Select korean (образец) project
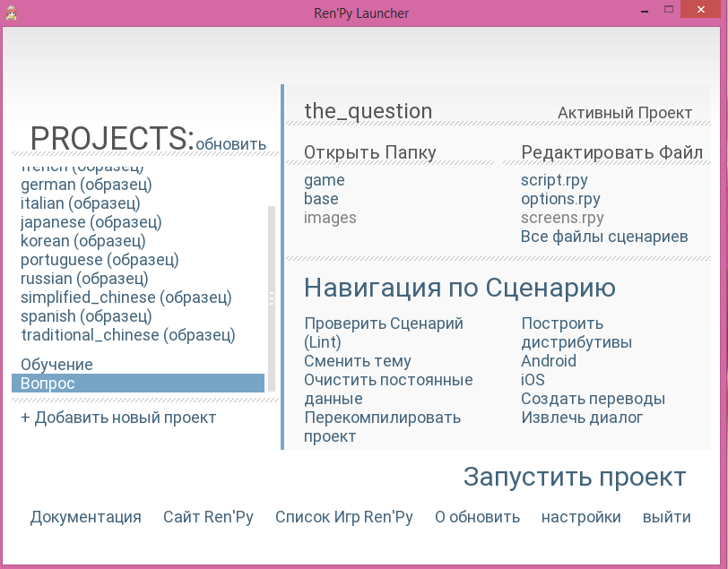This screenshot has height=569, width=728. coord(83,241)
